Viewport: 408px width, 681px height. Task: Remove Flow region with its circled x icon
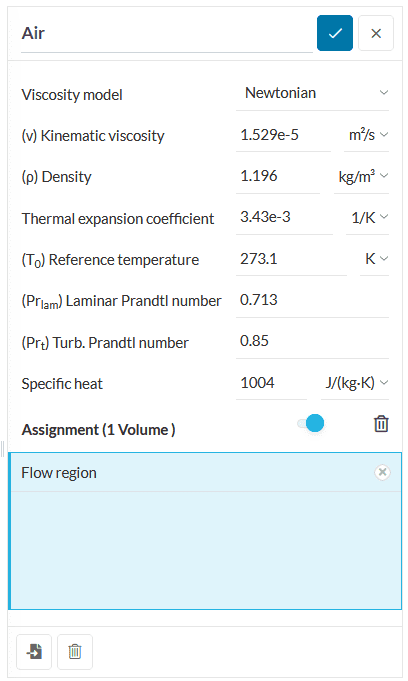click(382, 472)
